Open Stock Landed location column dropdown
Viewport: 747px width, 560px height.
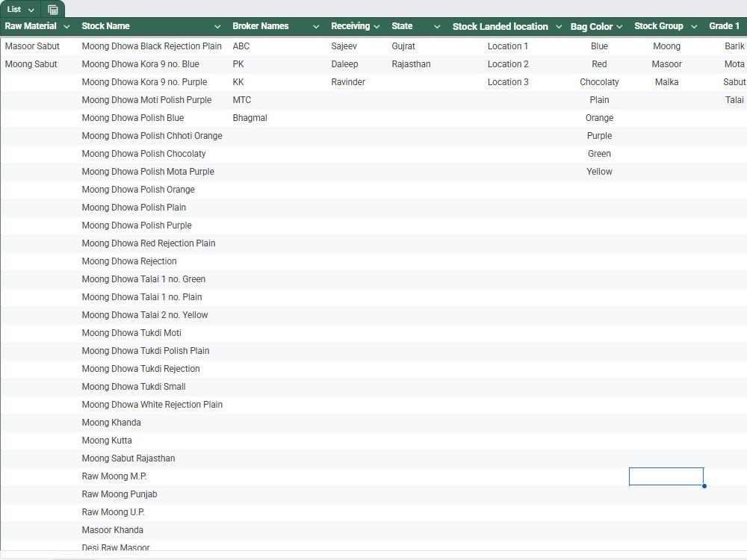pos(559,27)
